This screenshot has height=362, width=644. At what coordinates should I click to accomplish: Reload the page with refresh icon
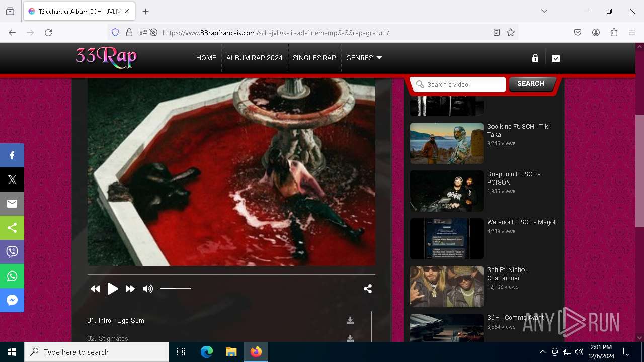click(48, 33)
